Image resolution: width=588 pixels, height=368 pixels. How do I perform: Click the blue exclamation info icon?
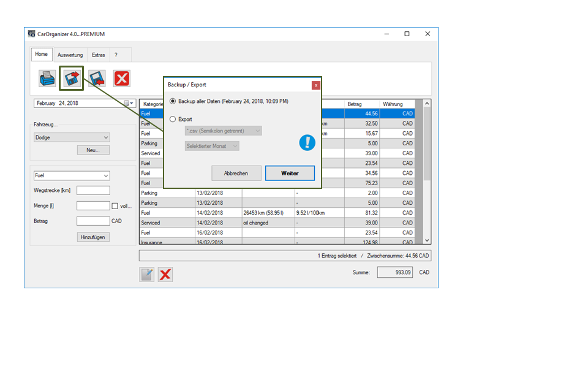[307, 142]
